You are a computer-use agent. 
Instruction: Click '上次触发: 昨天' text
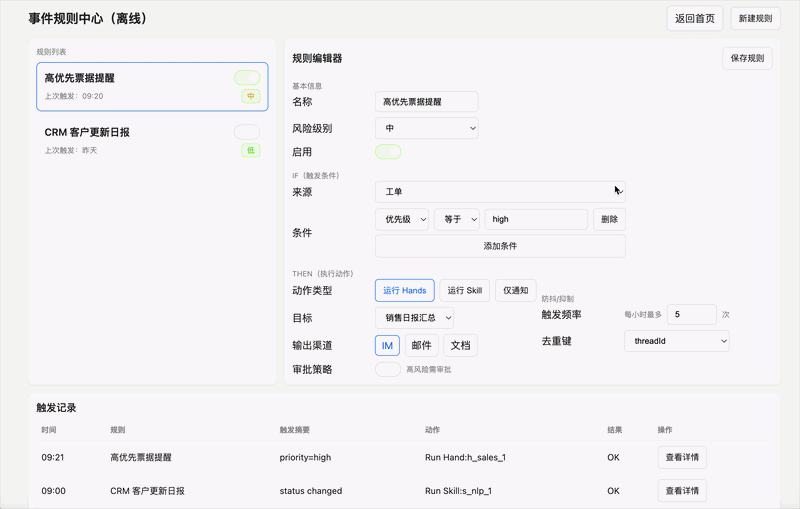(70, 150)
